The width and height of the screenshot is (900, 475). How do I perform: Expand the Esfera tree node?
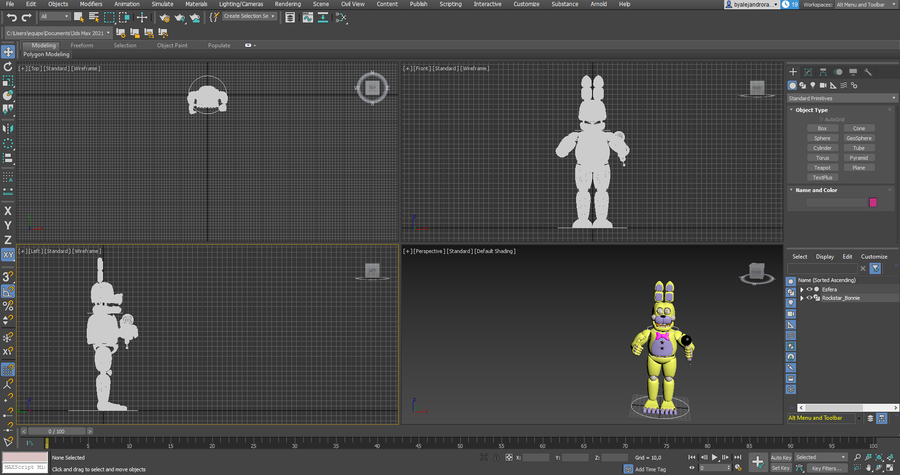802,290
